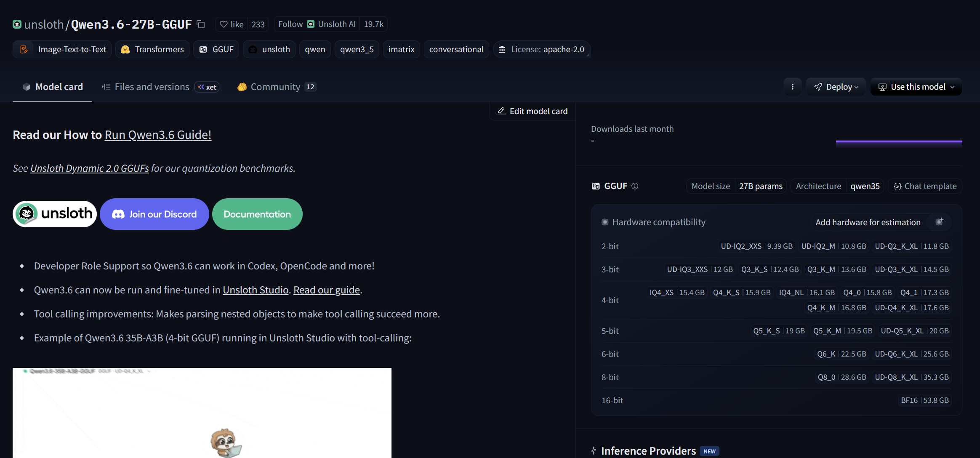Image resolution: width=980 pixels, height=458 pixels.
Task: Click the Chat template button
Action: [925, 186]
